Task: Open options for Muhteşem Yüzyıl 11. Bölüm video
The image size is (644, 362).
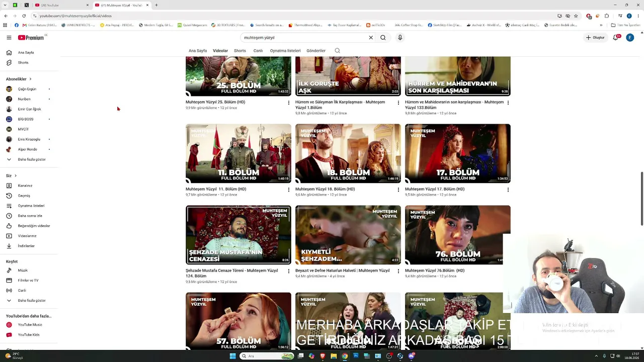Action: click(289, 190)
